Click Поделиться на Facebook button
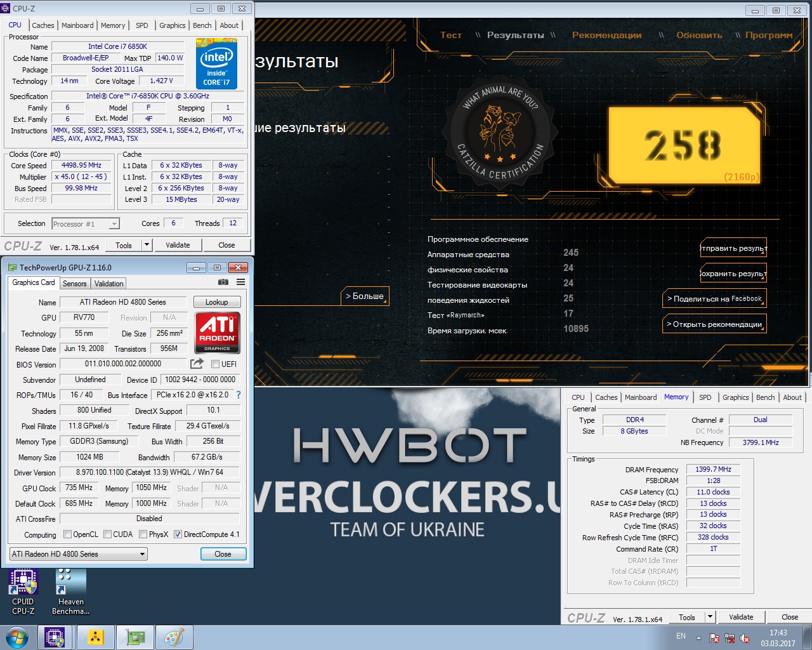Viewport: 812px width, 650px height. point(714,298)
